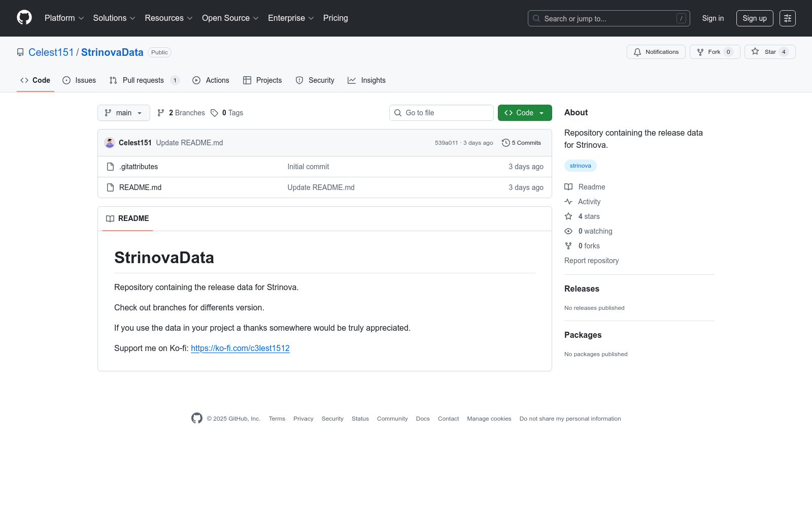Click the .gitattributes file icon
Screen dimensions: 812x508
click(110, 167)
